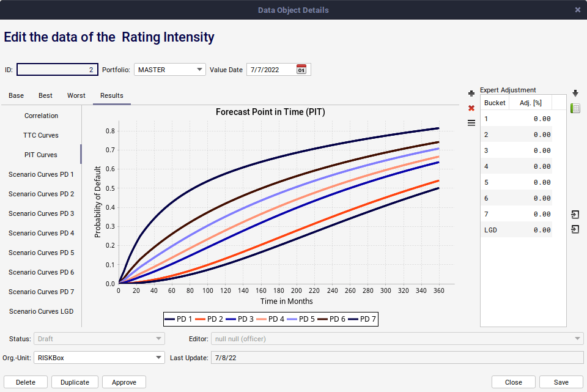
Task: Select Scenario Curves PD 3 in sidebar
Action: pyautogui.click(x=41, y=213)
